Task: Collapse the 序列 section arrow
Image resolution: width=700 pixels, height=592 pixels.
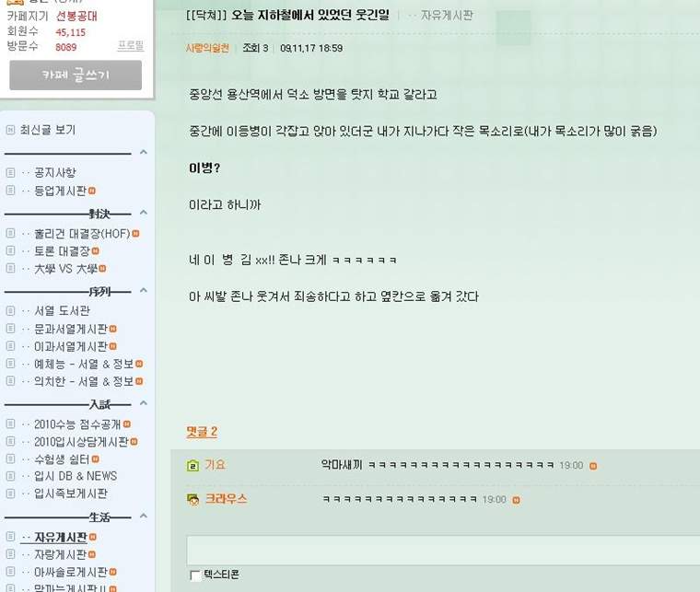Action: point(144,290)
